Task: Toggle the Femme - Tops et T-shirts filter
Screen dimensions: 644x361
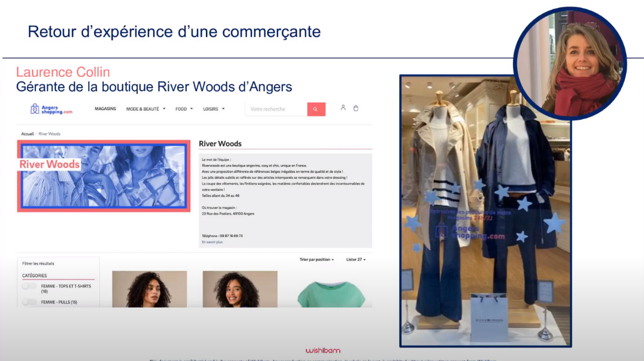Action: tap(30, 286)
